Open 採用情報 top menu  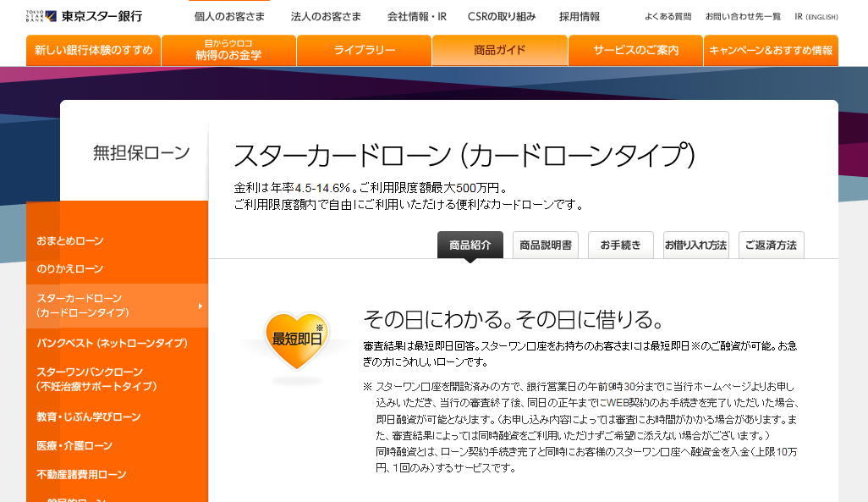[579, 17]
